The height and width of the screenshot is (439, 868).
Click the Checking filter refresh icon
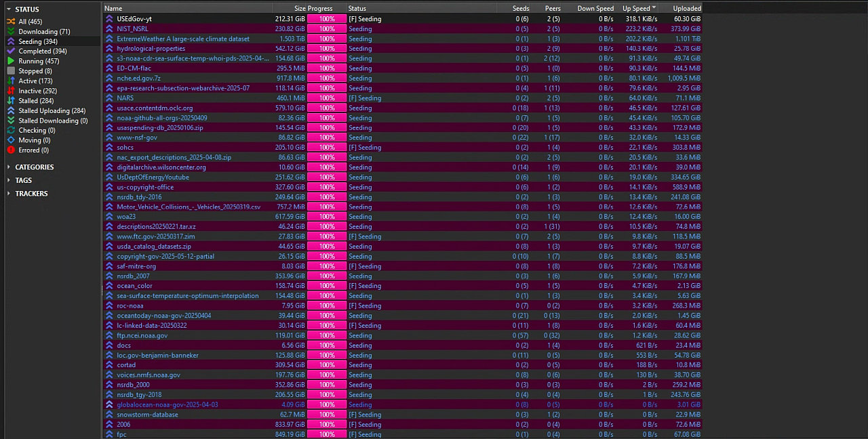11,130
